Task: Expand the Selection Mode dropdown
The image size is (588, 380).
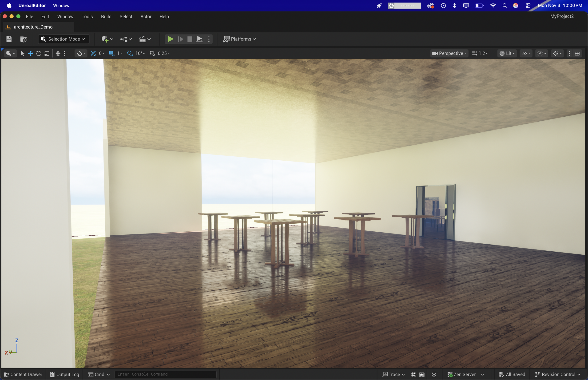Action: click(x=64, y=39)
